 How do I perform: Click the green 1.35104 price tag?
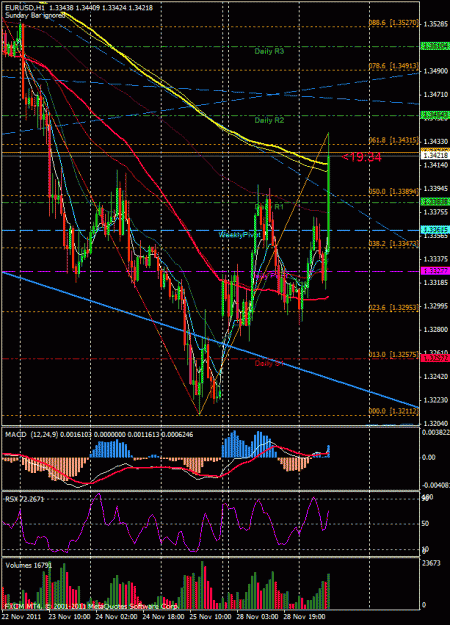point(435,46)
